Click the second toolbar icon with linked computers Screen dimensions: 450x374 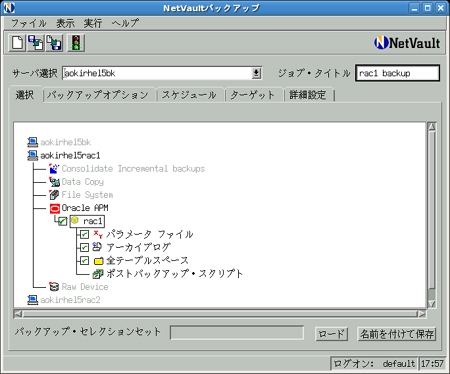pyautogui.click(x=36, y=43)
